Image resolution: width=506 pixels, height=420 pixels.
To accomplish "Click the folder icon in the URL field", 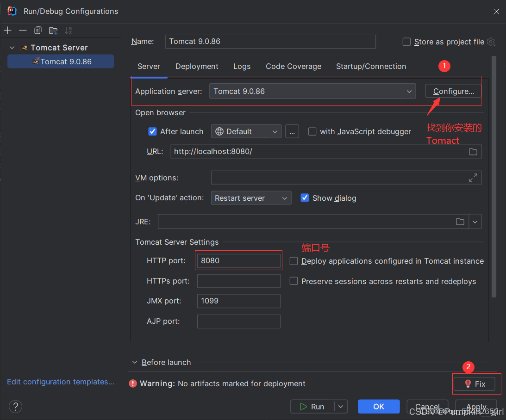I will 473,152.
